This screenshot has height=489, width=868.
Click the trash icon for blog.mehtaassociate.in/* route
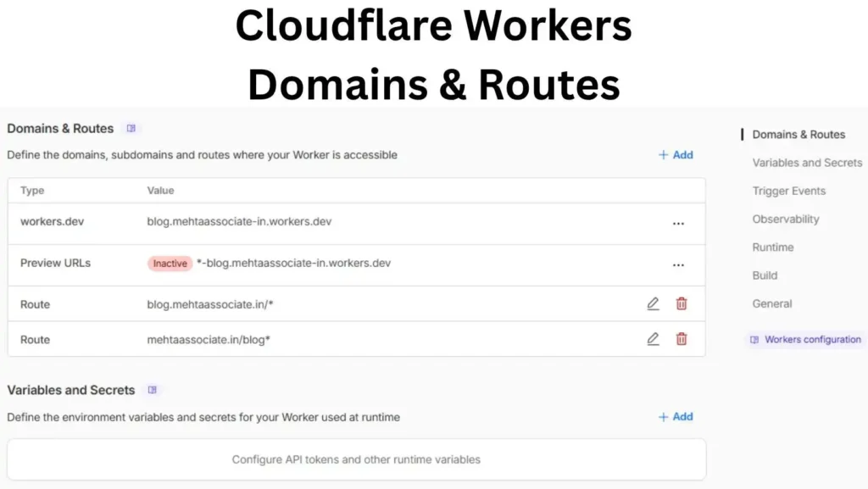(682, 303)
